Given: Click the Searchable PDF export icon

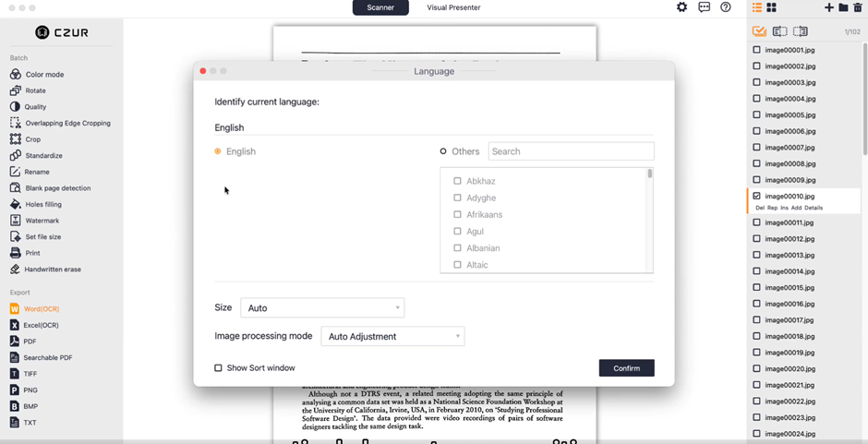Looking at the screenshot, I should pos(15,358).
